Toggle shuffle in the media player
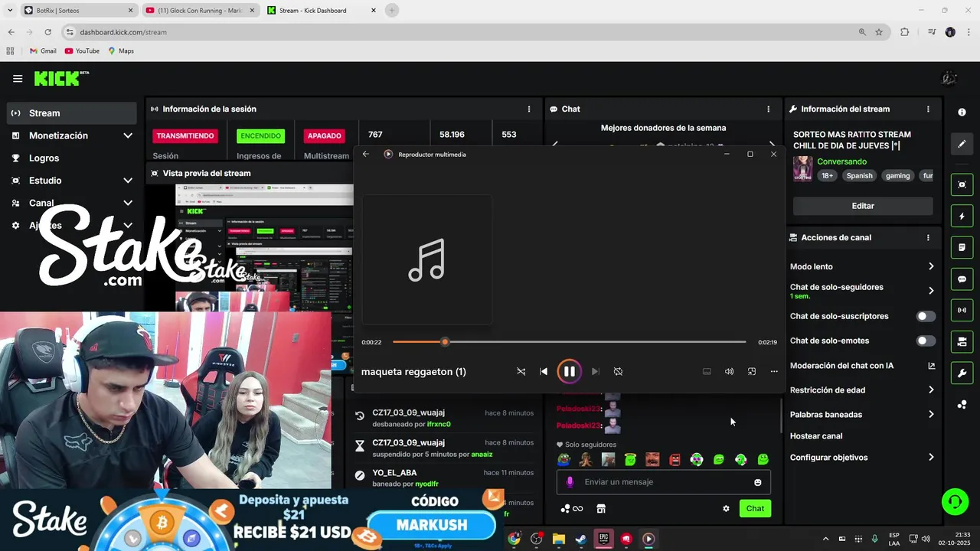 click(521, 371)
